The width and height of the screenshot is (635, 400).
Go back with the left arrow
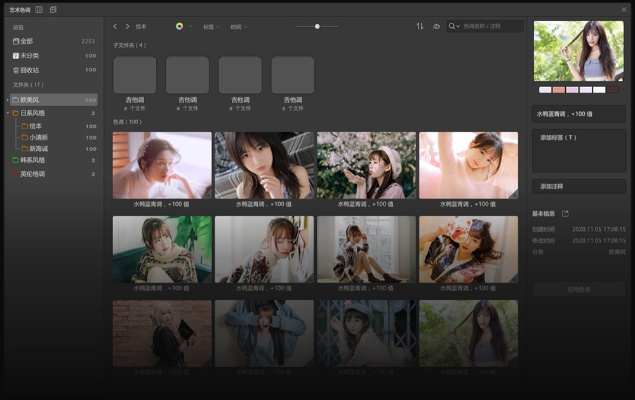click(x=115, y=26)
